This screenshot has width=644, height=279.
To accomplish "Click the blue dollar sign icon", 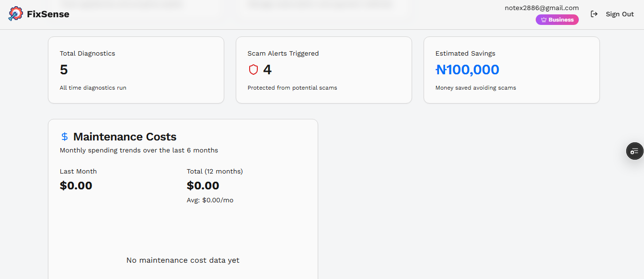I will pos(65,137).
